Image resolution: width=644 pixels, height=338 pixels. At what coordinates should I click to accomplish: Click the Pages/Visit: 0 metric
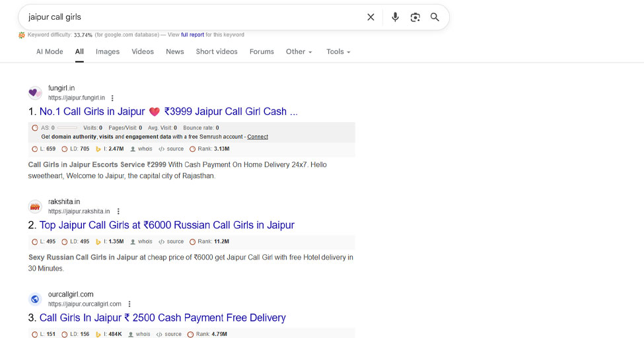(x=125, y=127)
